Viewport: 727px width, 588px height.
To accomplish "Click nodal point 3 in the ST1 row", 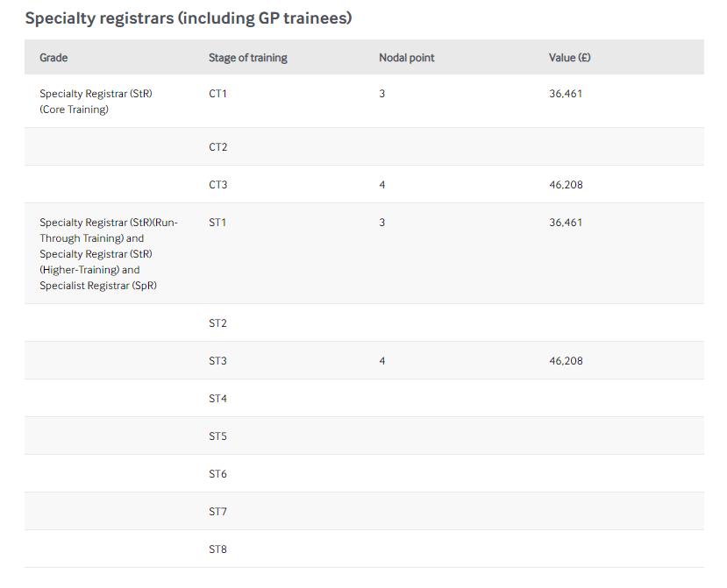I will click(x=382, y=223).
